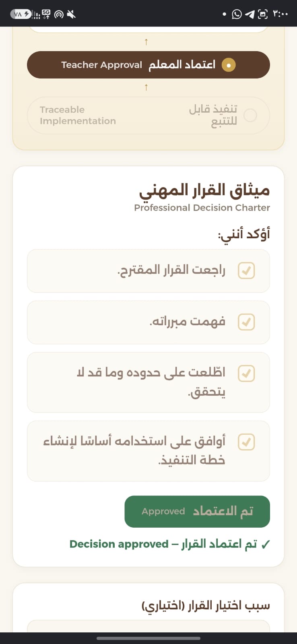Screen dimensions: 297x644
Task: Click the Decision approved confirmation message
Action: tap(169, 544)
